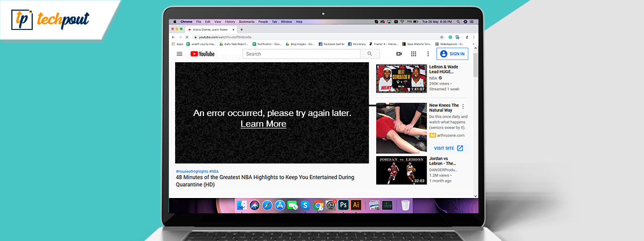Viewport: 644px width, 241px height.
Task: Click the YouTube Search input field
Action: 302,54
